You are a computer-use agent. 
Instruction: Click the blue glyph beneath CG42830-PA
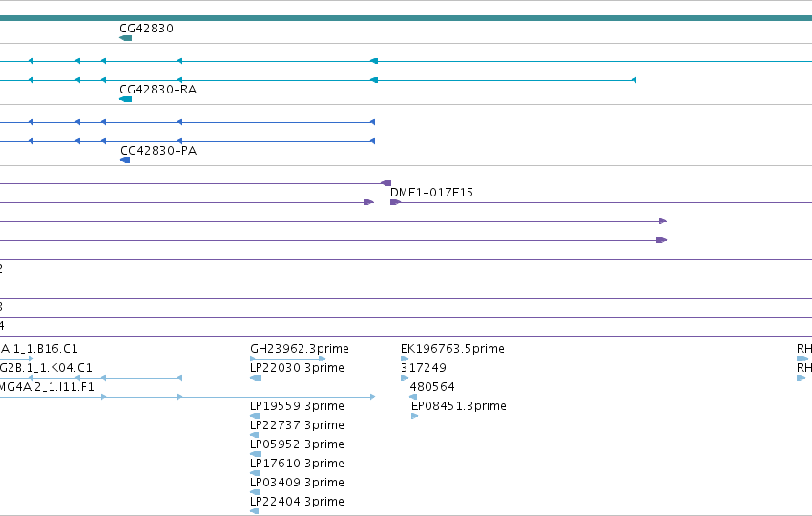click(x=125, y=160)
